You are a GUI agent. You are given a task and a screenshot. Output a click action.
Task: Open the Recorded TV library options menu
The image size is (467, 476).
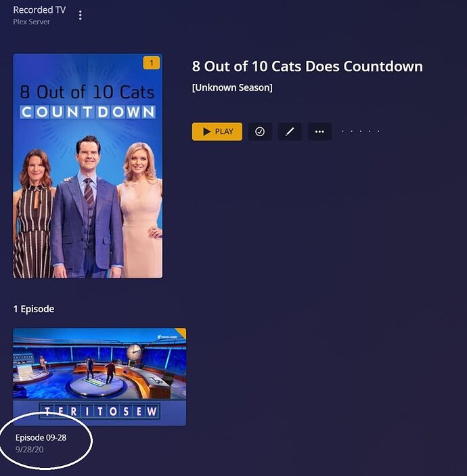(x=80, y=15)
